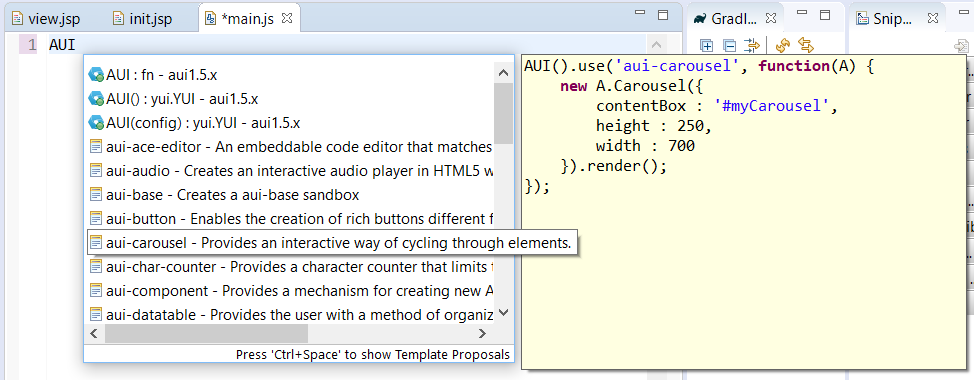The height and width of the screenshot is (380, 974).
Task: Place the cursor after AUI in editor
Action: point(76,45)
